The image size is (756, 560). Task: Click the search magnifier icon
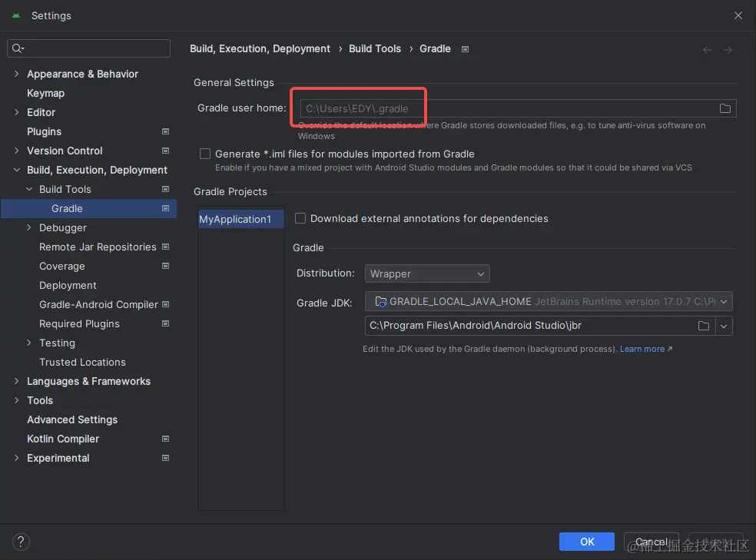[x=18, y=48]
